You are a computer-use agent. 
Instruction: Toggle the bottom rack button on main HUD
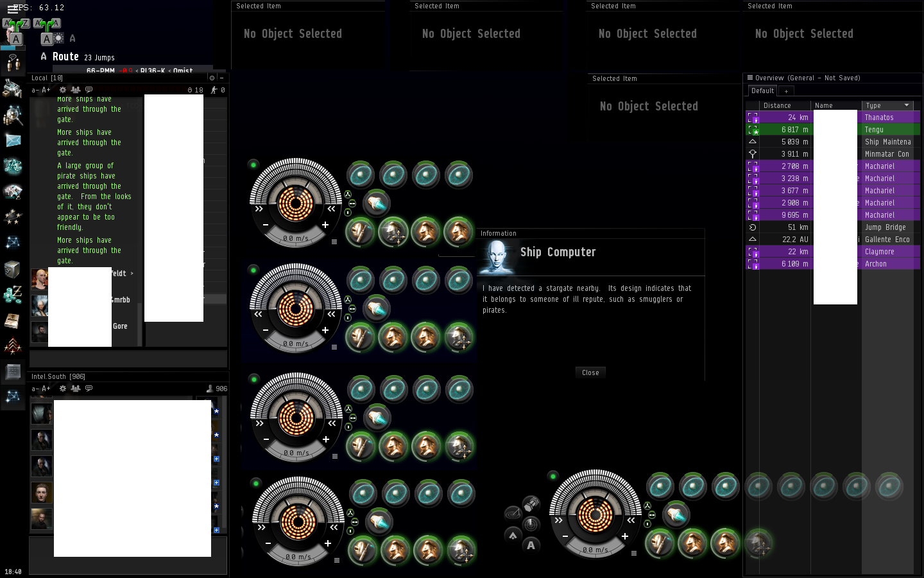point(648,525)
